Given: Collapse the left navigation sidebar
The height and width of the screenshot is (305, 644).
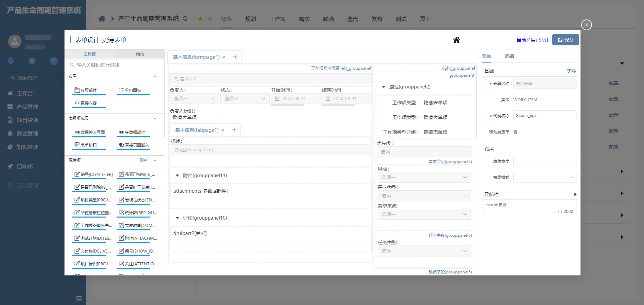Looking at the screenshot, I should point(79,299).
